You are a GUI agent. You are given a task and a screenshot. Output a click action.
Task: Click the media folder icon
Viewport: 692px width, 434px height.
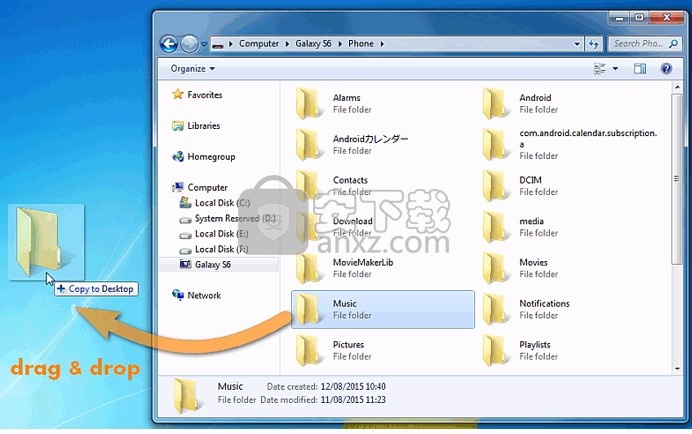494,227
